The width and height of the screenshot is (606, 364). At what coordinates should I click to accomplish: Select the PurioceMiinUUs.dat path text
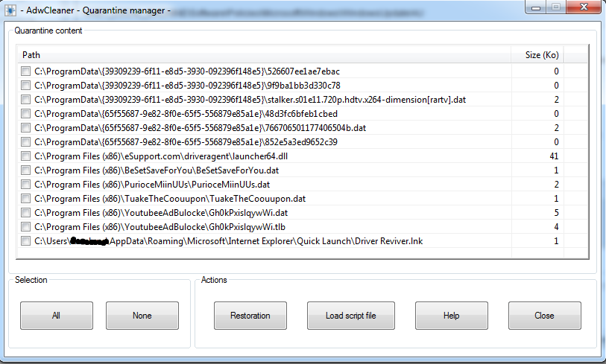(x=152, y=185)
